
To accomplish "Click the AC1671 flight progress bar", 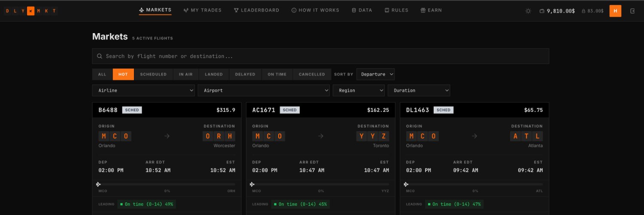I will (x=321, y=184).
